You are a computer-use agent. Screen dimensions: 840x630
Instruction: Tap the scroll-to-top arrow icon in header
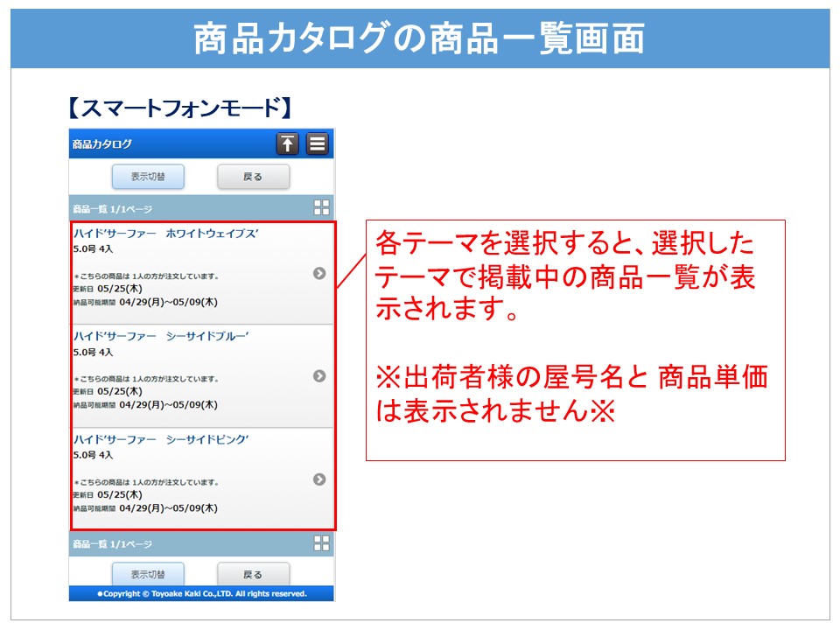click(x=287, y=144)
